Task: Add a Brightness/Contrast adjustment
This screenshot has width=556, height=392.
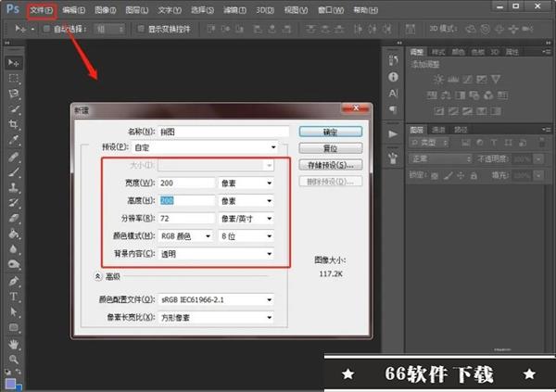Action: pos(438,79)
